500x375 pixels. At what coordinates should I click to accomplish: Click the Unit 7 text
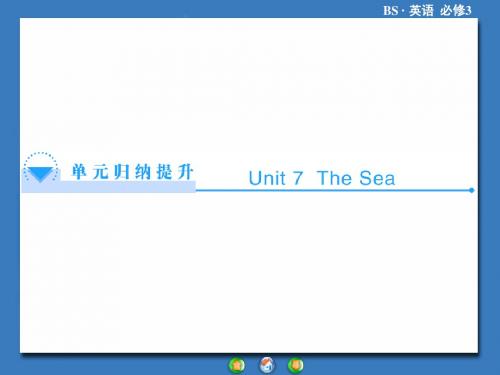pos(276,178)
